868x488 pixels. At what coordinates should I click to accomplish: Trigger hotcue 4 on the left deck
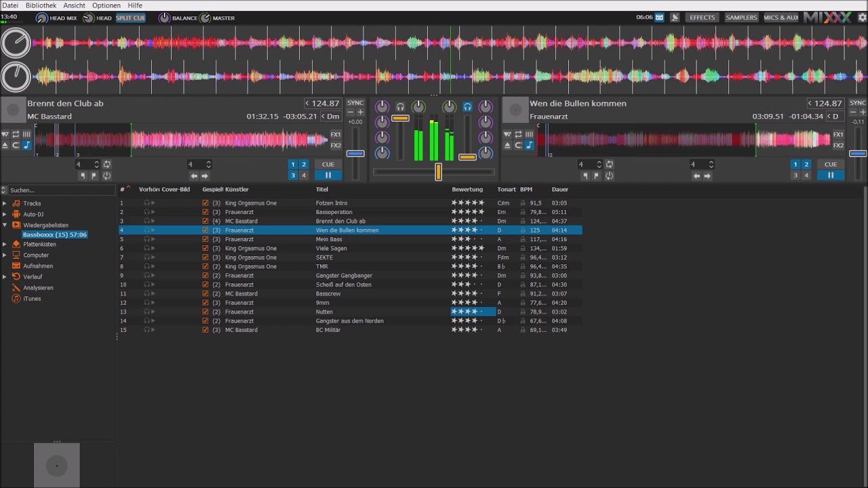(x=304, y=175)
